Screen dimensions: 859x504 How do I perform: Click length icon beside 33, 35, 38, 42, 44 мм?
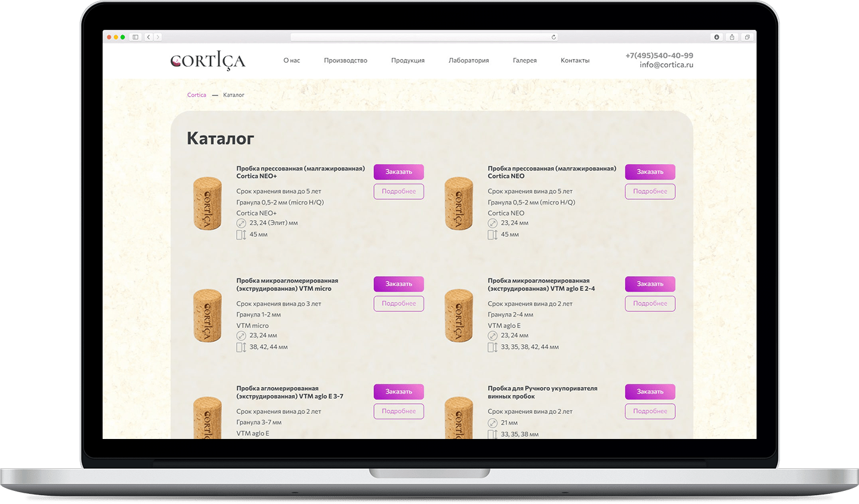tap(493, 347)
